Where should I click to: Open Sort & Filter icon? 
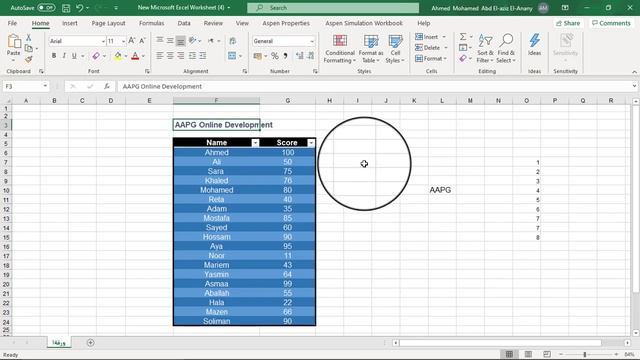pos(485,41)
